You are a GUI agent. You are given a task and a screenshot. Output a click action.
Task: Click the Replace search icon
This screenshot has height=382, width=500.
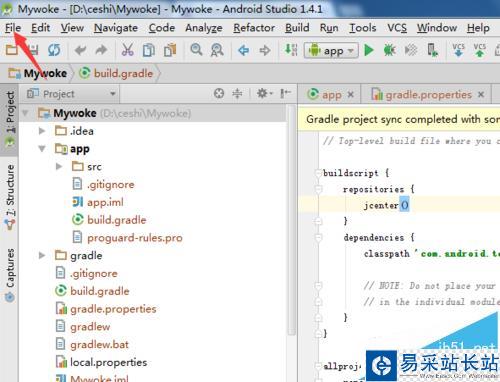[x=217, y=50]
